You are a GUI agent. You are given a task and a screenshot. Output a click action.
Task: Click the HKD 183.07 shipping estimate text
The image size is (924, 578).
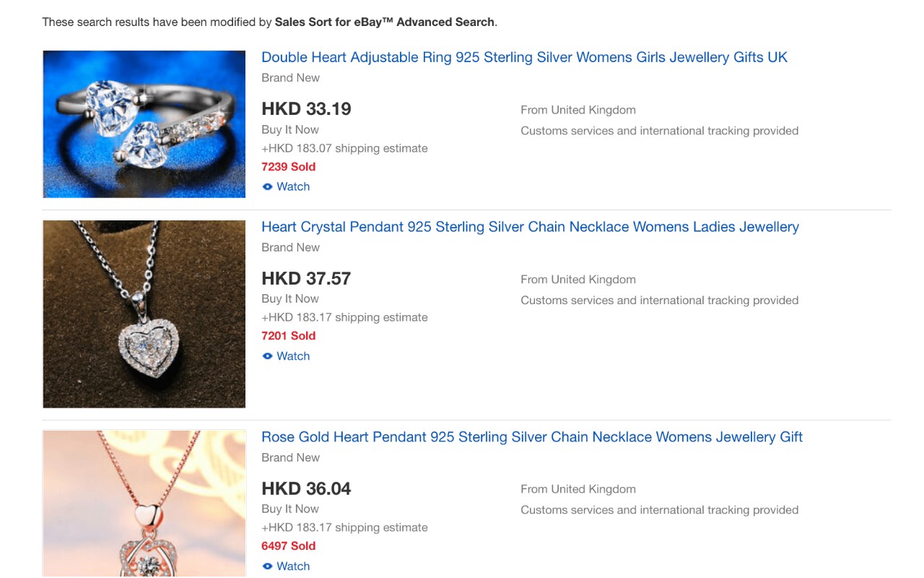pyautogui.click(x=344, y=148)
